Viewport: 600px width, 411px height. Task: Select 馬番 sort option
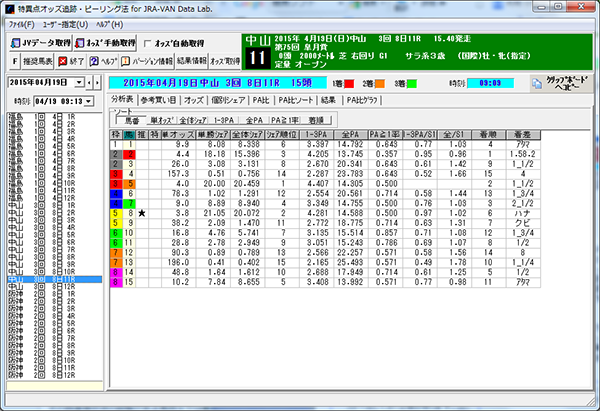coord(131,121)
